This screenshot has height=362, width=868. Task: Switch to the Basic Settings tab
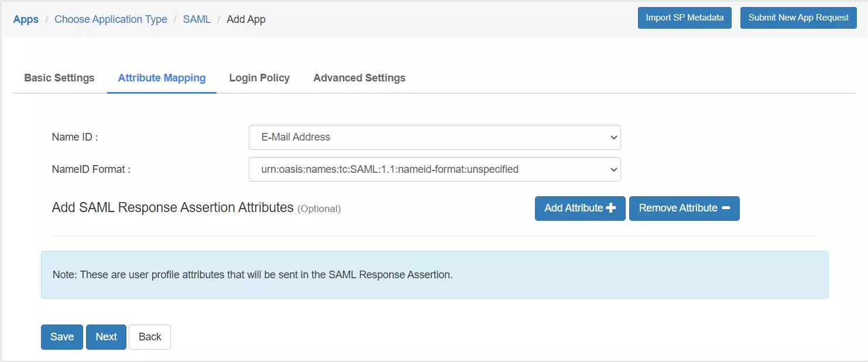59,77
